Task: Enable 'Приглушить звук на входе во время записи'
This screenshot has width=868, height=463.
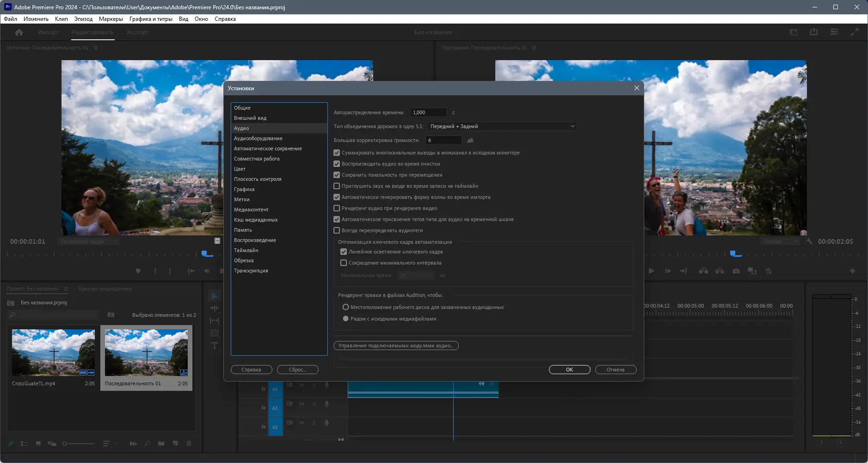Action: click(x=337, y=186)
